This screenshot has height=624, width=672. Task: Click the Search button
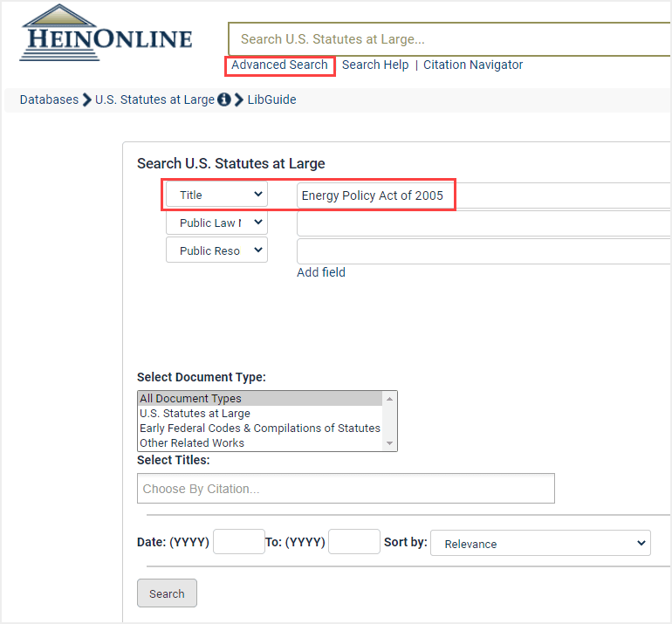pyautogui.click(x=167, y=593)
